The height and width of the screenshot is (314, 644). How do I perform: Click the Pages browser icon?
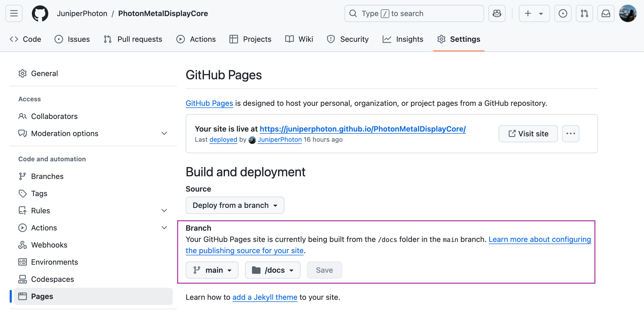tap(23, 296)
